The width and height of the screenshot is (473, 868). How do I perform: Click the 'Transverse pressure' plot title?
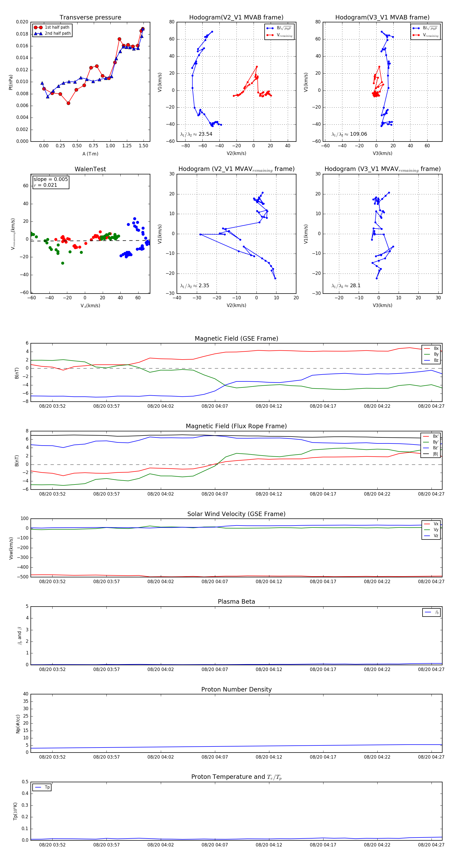90,18
